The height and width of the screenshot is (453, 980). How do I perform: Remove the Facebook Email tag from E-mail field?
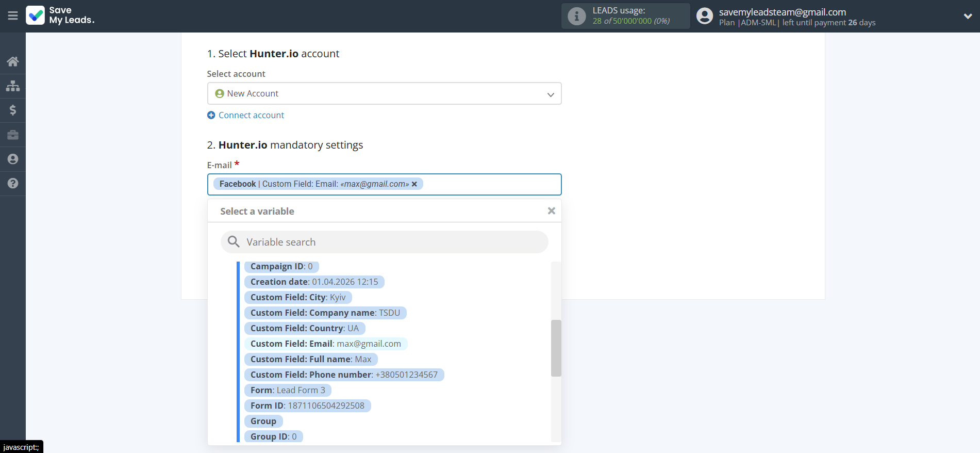point(414,184)
